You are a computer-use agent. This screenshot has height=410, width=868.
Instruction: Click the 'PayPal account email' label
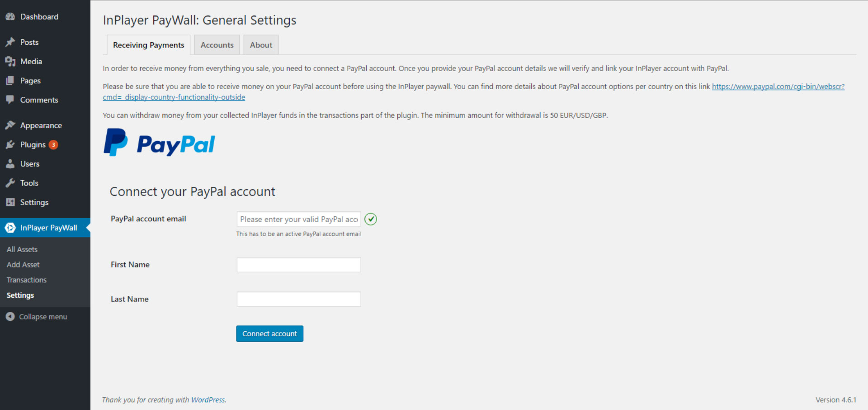point(148,219)
